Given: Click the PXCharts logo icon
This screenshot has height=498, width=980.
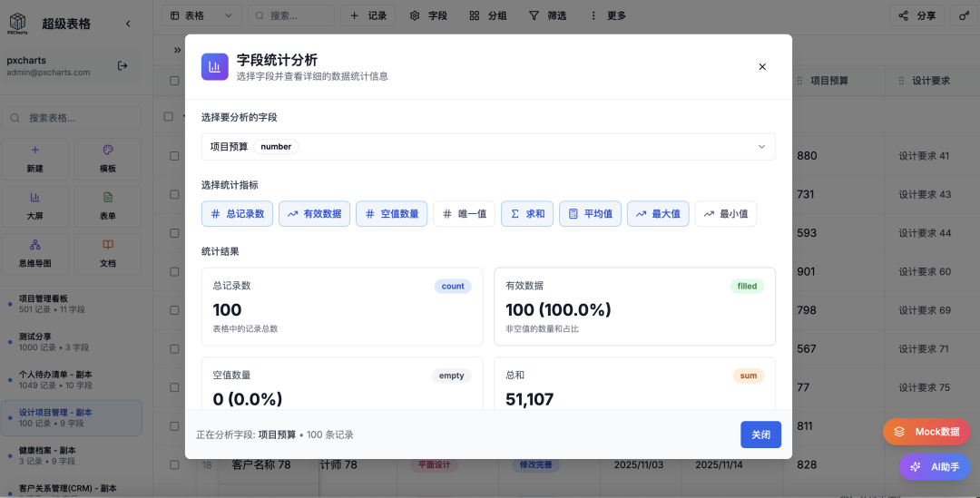Looking at the screenshot, I should click(17, 24).
